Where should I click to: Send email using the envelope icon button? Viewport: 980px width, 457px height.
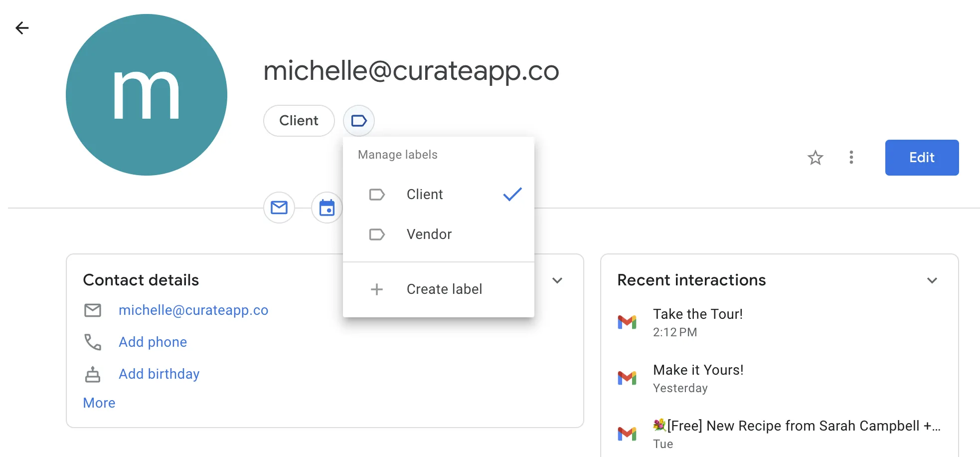point(279,208)
